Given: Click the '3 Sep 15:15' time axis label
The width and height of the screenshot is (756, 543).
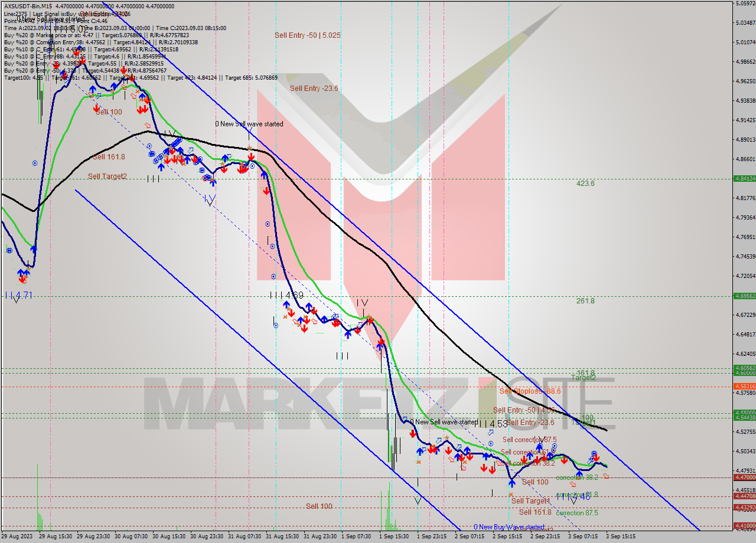Looking at the screenshot, I should coord(621,537).
